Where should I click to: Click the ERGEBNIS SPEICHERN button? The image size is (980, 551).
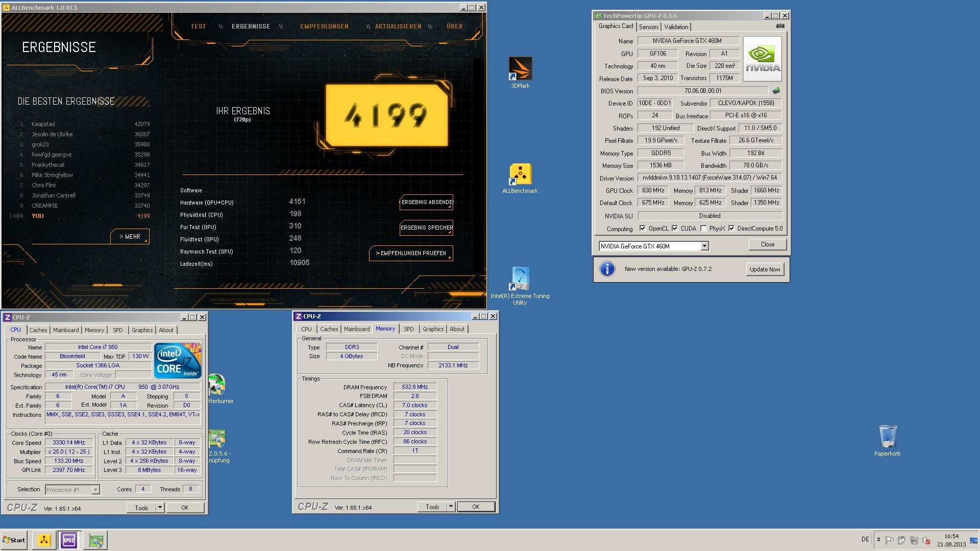point(426,228)
